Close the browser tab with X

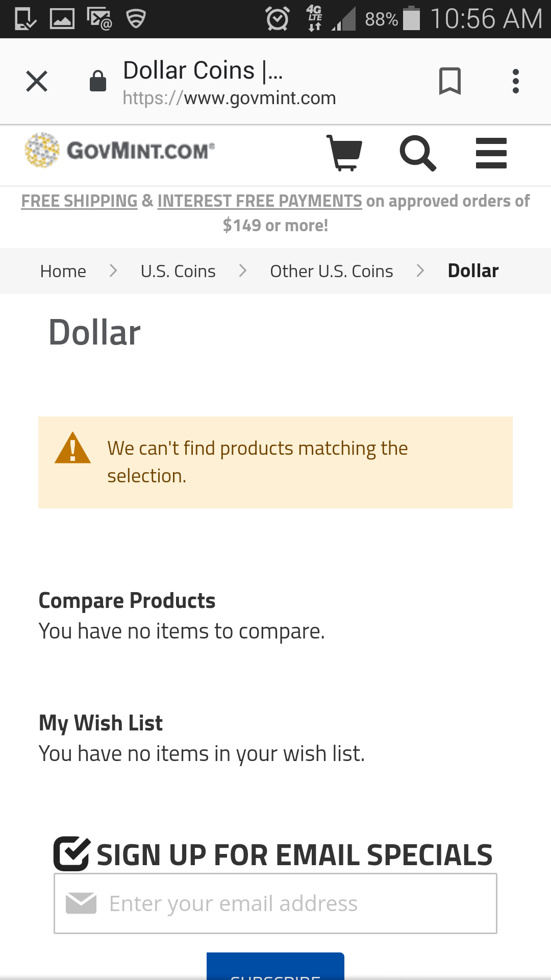(37, 81)
